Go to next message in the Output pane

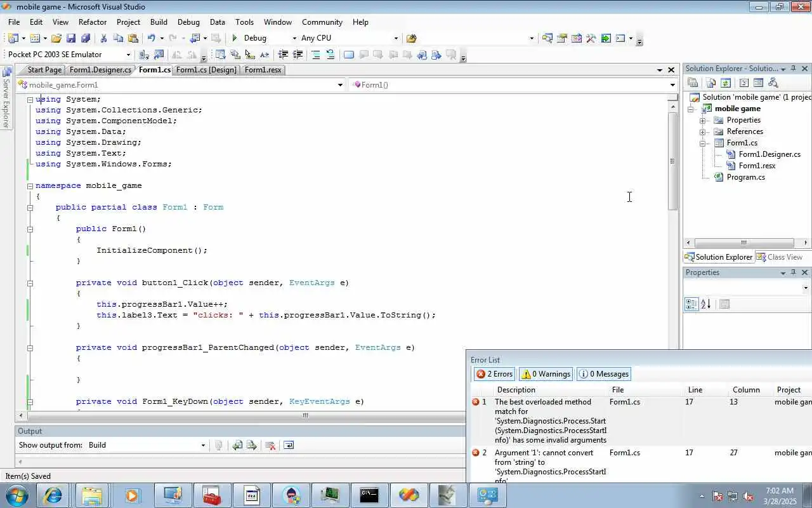(252, 445)
